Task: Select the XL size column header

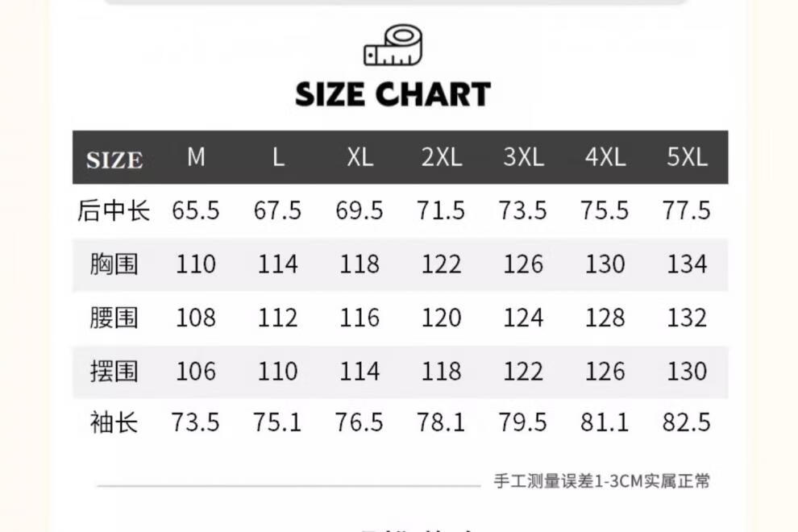Action: point(360,157)
